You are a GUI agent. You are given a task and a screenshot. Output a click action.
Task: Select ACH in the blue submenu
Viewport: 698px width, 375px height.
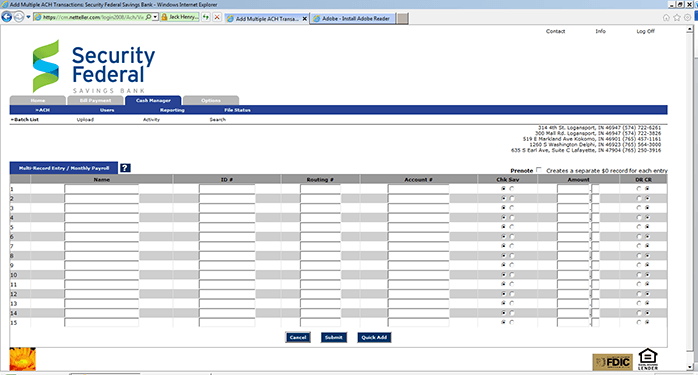coord(43,110)
